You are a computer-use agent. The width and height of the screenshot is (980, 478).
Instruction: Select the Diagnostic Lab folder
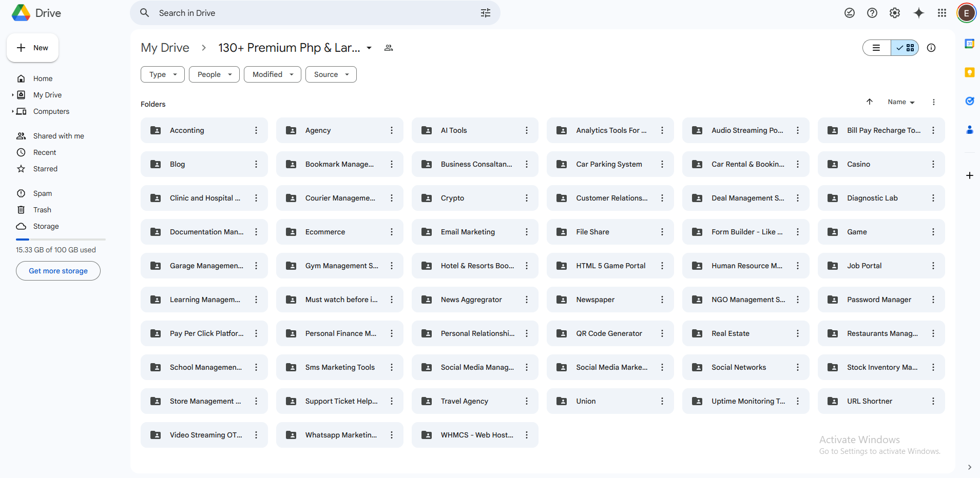pos(881,198)
